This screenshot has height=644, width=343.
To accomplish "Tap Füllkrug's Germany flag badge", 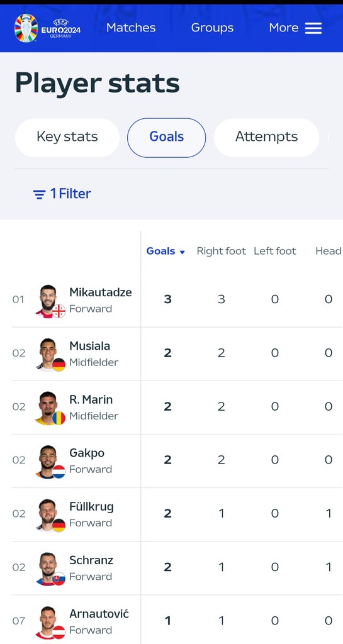I will click(x=59, y=525).
